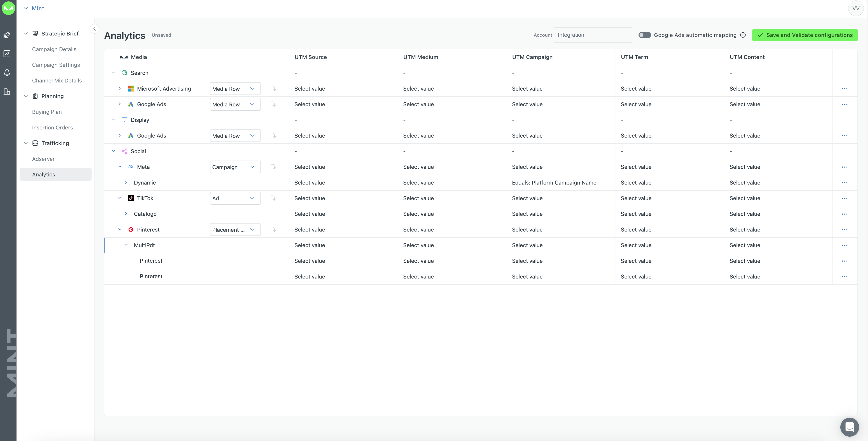Open Media Row dropdown for Microsoft Advertising
The width and height of the screenshot is (868, 441).
click(235, 89)
